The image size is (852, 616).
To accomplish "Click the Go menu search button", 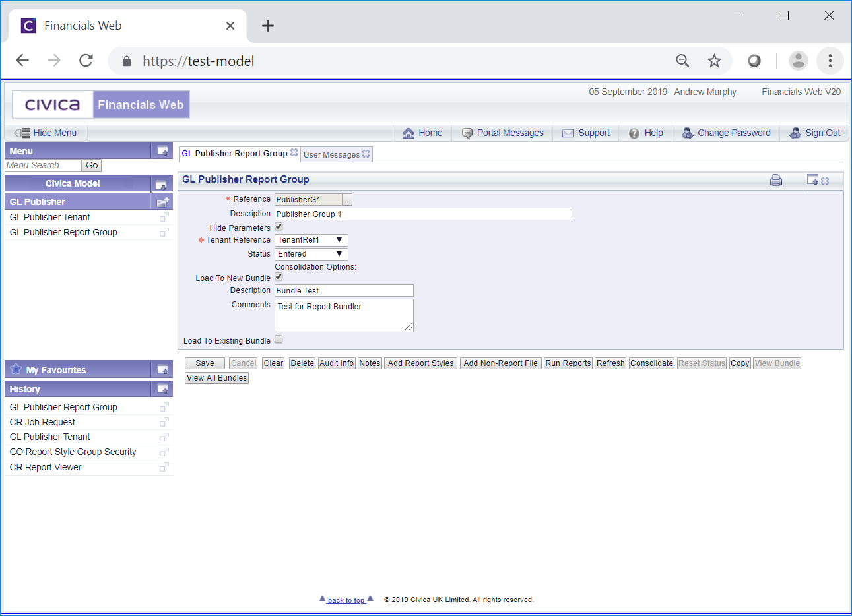I will (92, 166).
